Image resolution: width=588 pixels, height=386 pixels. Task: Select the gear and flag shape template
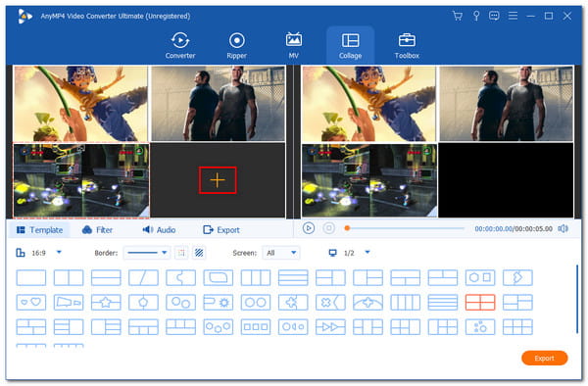(x=219, y=302)
